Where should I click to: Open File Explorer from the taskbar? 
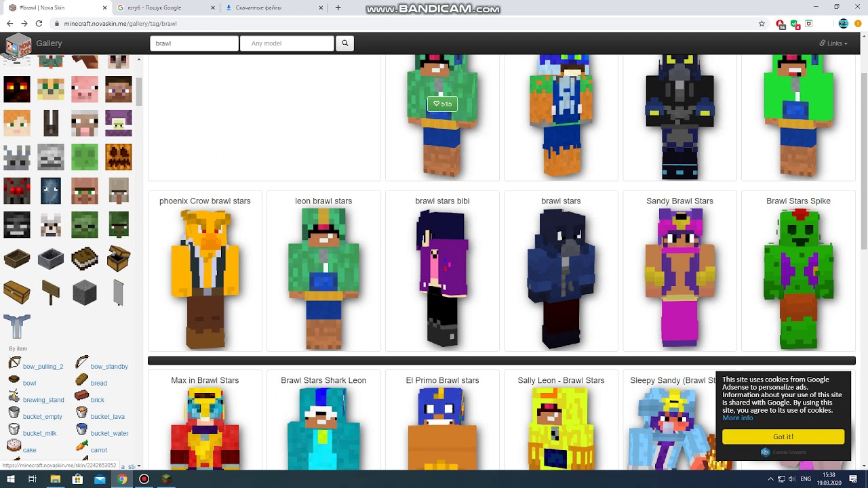point(55,479)
